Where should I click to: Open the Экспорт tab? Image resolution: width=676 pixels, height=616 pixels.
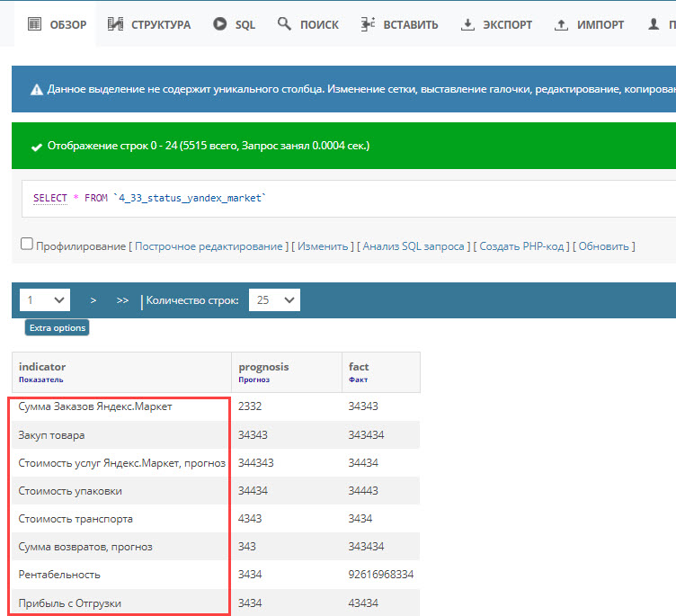coord(496,24)
